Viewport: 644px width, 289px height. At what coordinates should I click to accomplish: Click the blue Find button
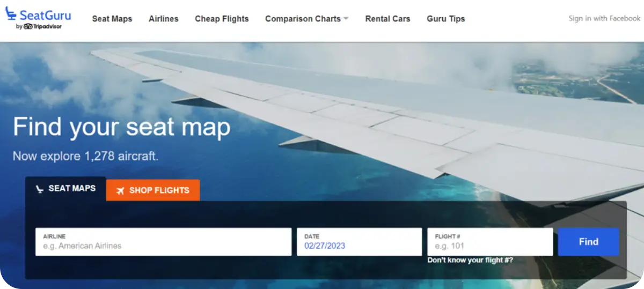pos(589,242)
